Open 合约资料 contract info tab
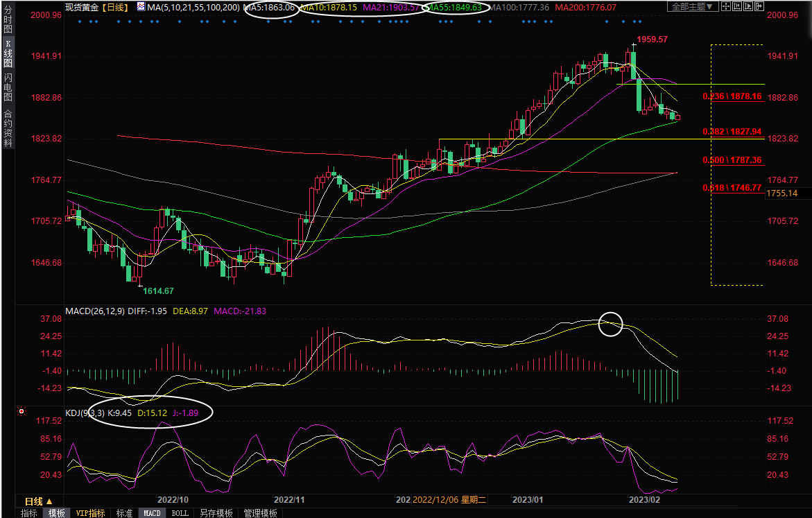Viewport: 812px width, 518px height. click(8, 128)
